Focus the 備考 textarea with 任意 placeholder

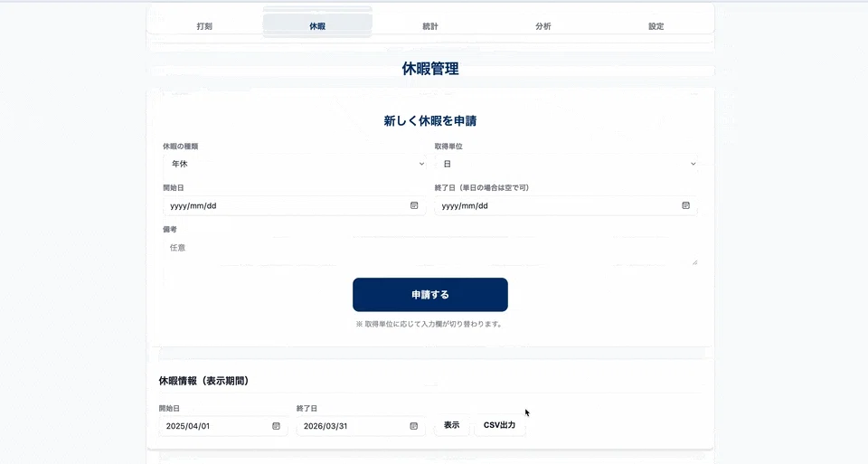[x=430, y=251]
